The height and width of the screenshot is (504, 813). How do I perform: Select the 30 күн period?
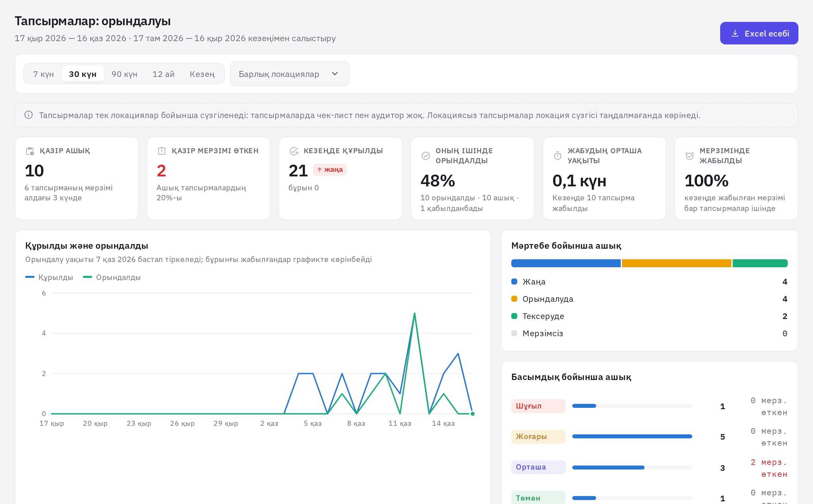(x=83, y=74)
